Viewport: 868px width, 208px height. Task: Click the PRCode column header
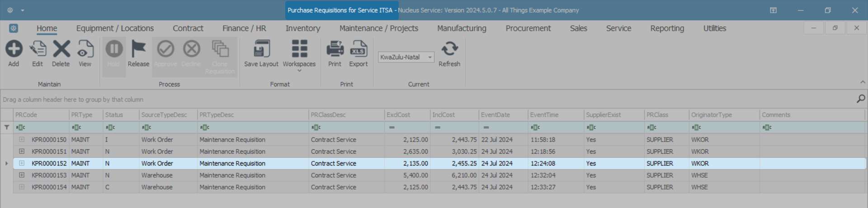[41, 115]
